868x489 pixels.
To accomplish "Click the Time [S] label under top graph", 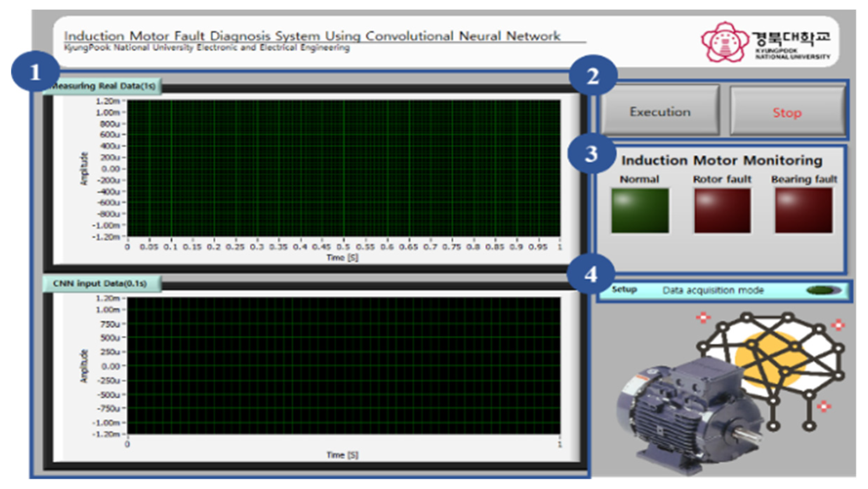I will [342, 258].
